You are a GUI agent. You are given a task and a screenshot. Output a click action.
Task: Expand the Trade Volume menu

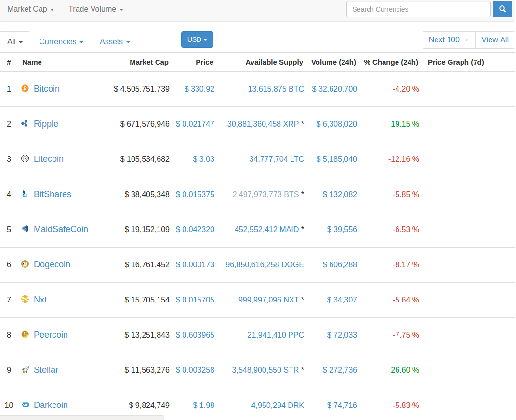pos(96,9)
